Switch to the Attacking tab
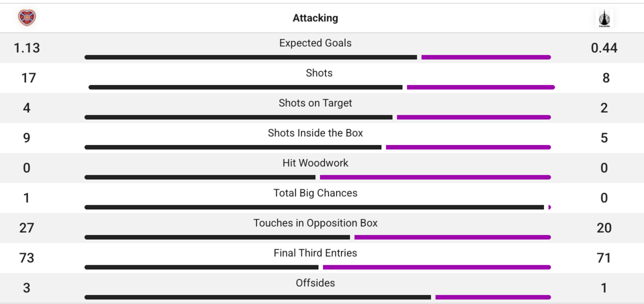This screenshot has width=644, height=304. pos(315,18)
